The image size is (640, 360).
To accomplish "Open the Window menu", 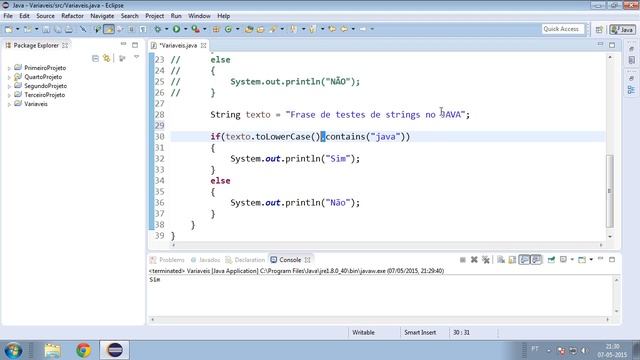I will 199,16.
